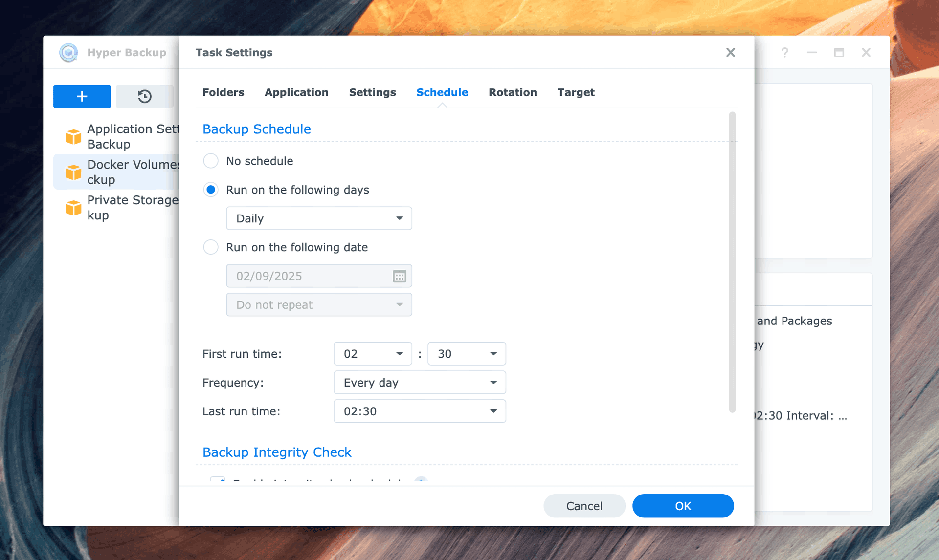Open the backup version history clock icon

(x=144, y=96)
